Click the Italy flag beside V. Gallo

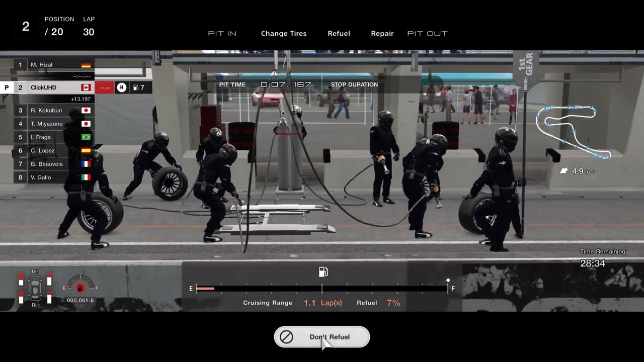coord(86,177)
